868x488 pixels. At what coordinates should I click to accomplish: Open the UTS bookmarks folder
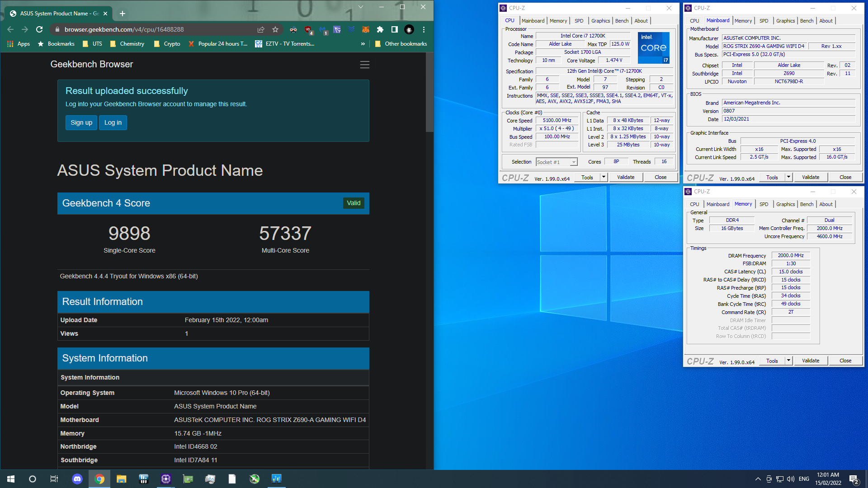click(x=92, y=44)
